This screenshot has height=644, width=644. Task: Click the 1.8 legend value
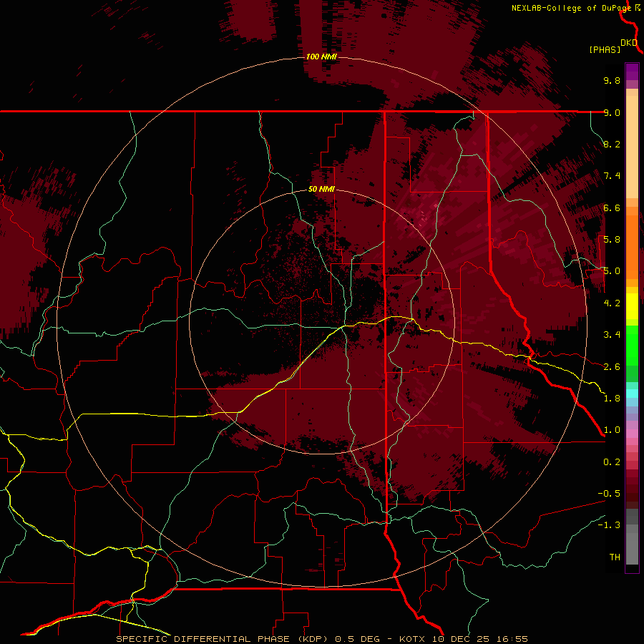(x=612, y=399)
